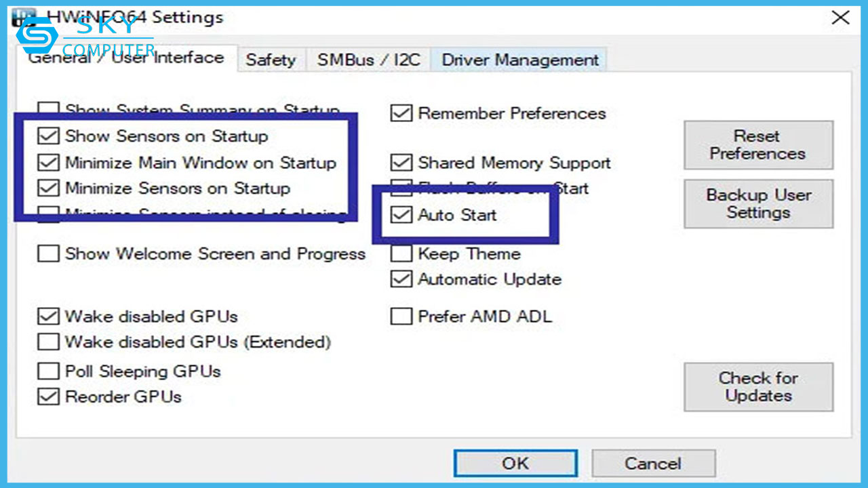
Task: Uncheck the Reorder GPUs option
Action: click(x=48, y=397)
